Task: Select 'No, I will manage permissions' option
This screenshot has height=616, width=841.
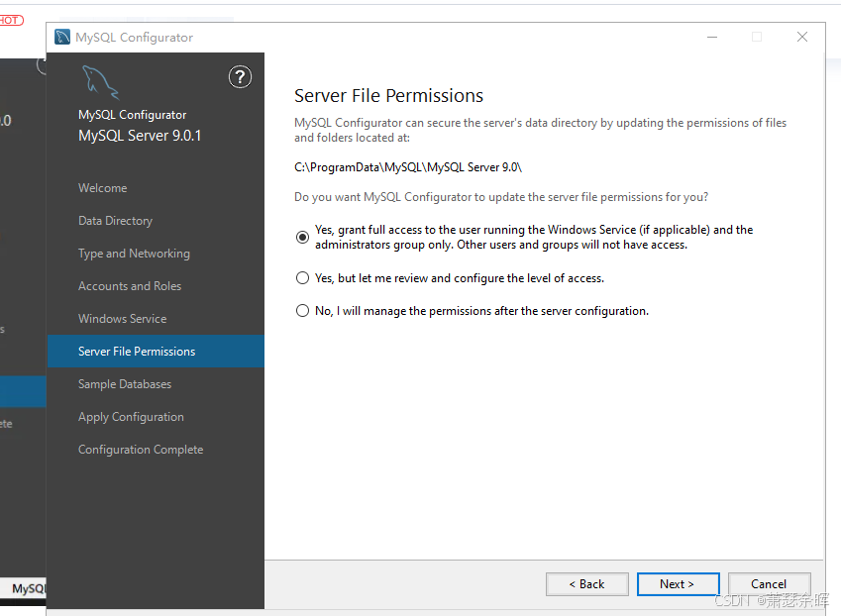Action: click(x=303, y=311)
